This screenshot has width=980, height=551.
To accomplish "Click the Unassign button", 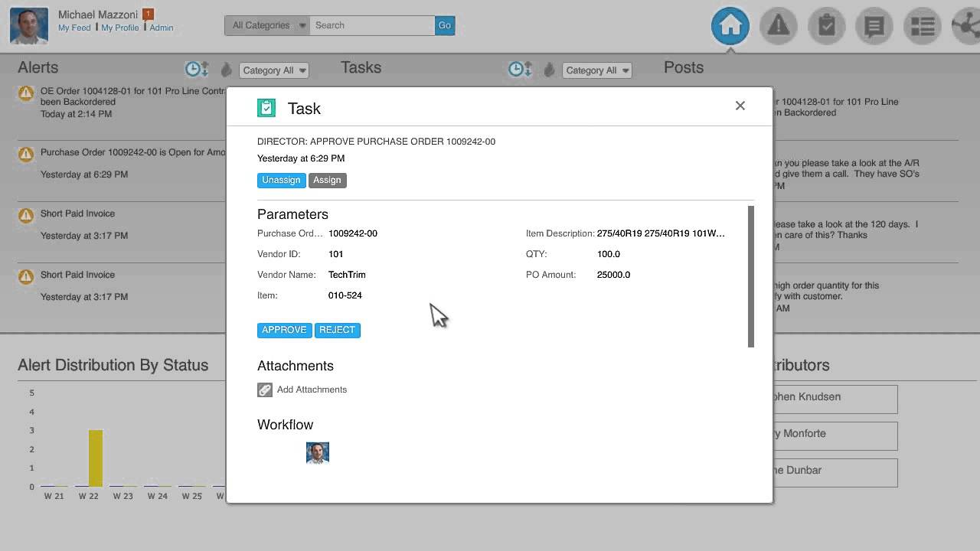I will 281,180.
